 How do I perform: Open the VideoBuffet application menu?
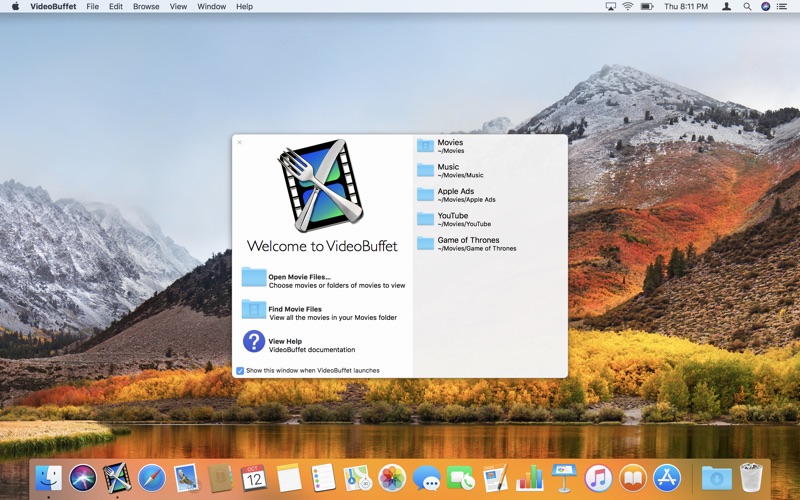tap(53, 7)
